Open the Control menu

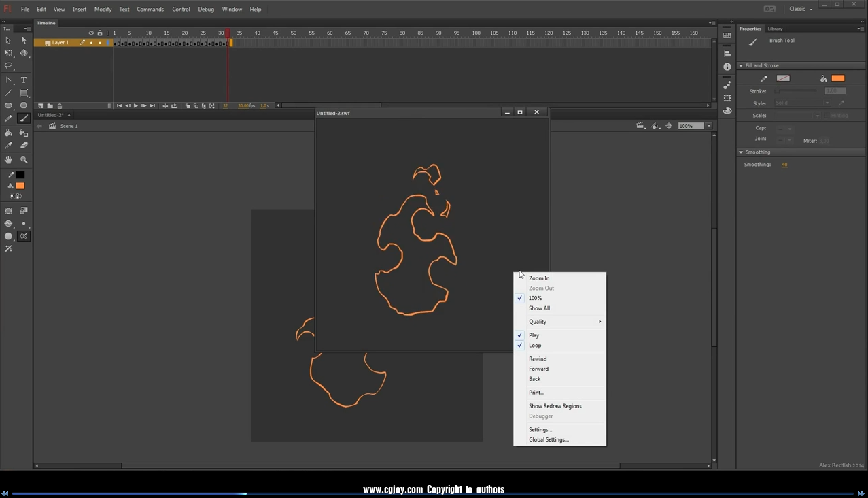(181, 10)
